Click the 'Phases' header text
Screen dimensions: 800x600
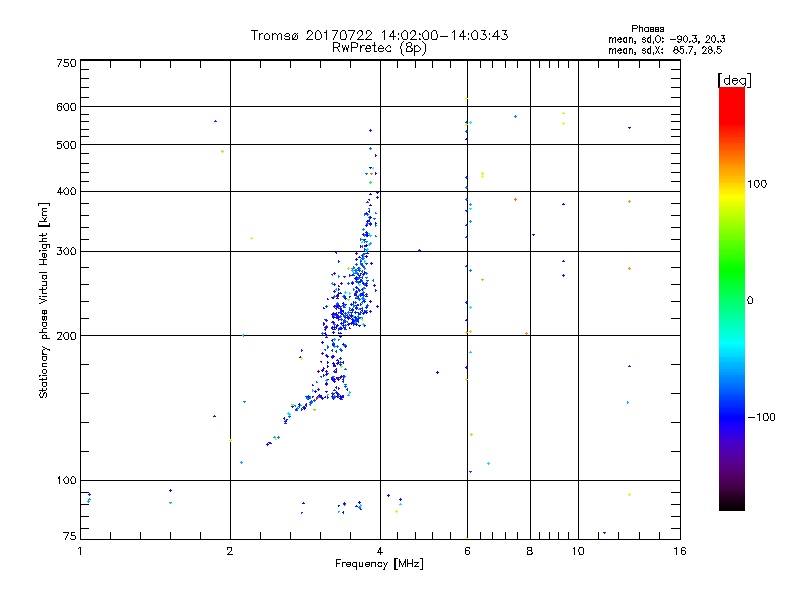point(647,29)
